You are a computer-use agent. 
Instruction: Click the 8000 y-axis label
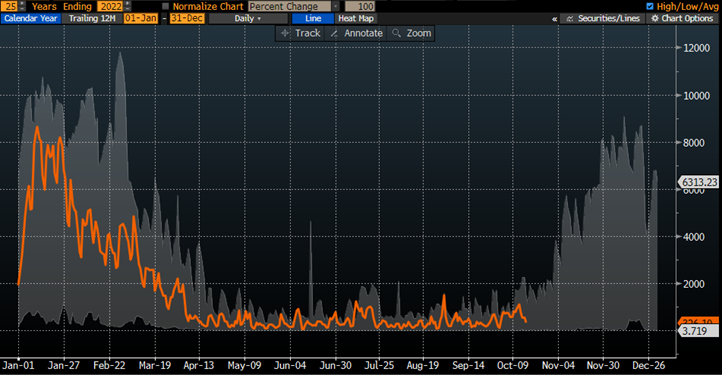[693, 143]
